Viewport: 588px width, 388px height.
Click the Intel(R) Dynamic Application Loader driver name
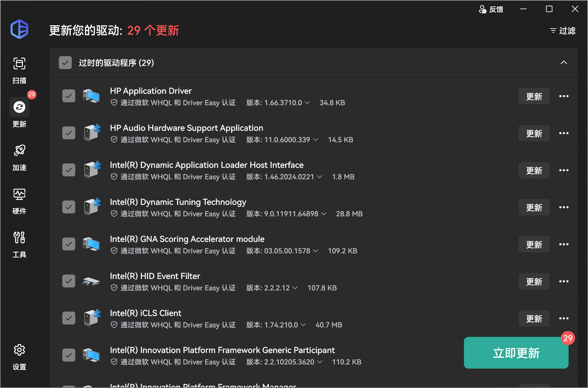pyautogui.click(x=206, y=165)
